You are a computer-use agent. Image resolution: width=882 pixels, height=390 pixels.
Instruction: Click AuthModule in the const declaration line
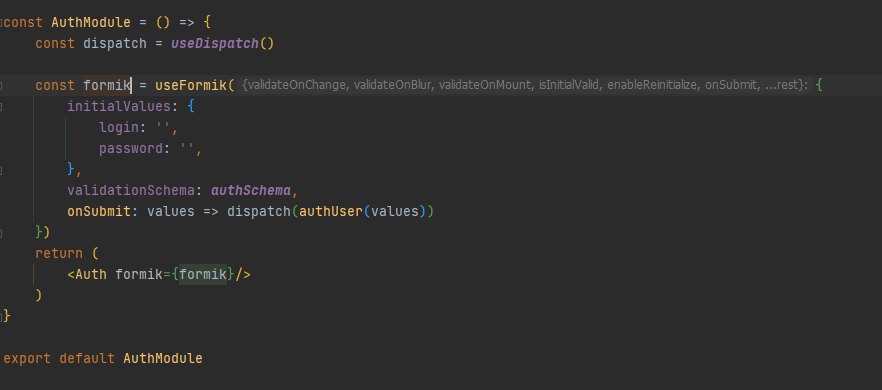91,23
